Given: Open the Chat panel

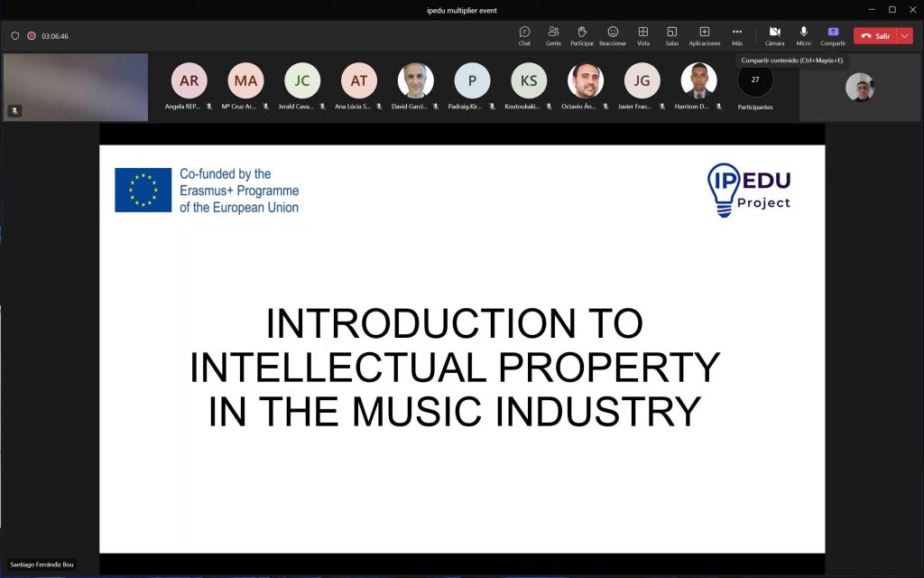Looking at the screenshot, I should (524, 35).
